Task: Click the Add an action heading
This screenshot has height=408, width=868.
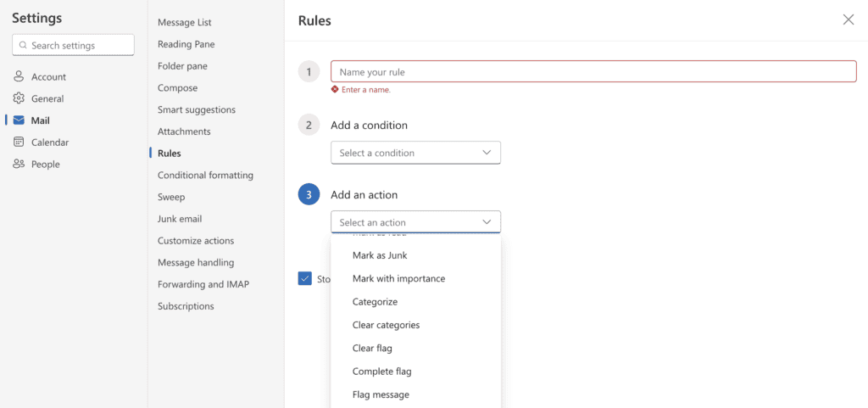Action: click(x=364, y=195)
